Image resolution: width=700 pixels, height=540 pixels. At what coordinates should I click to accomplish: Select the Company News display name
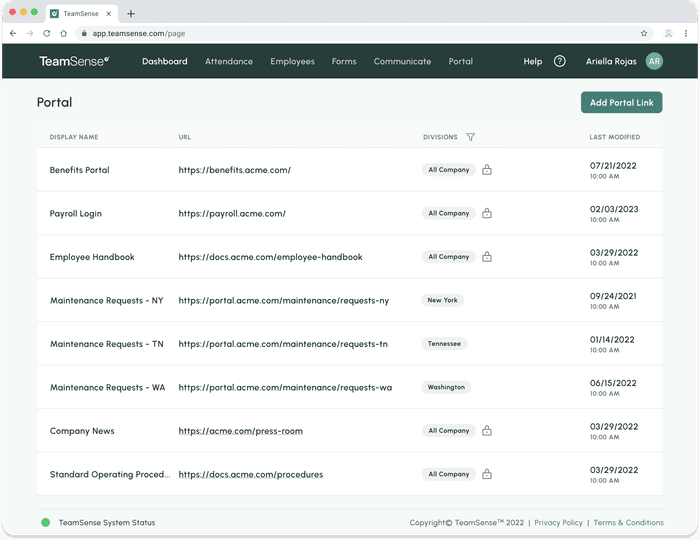pyautogui.click(x=82, y=431)
